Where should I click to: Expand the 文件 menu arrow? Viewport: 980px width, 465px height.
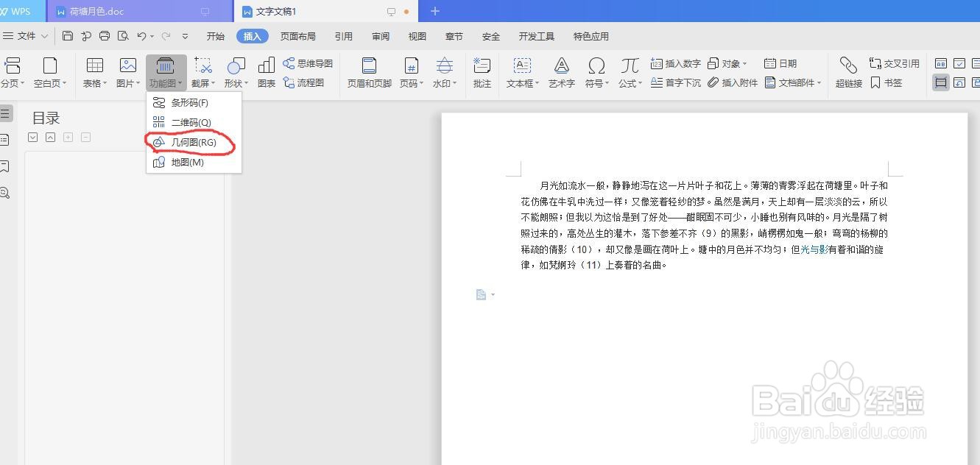click(45, 36)
